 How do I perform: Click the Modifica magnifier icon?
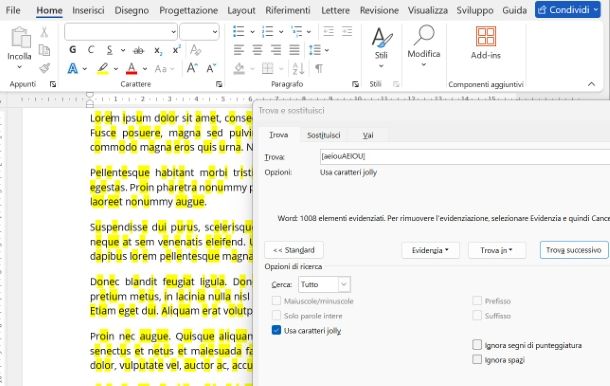click(x=424, y=35)
